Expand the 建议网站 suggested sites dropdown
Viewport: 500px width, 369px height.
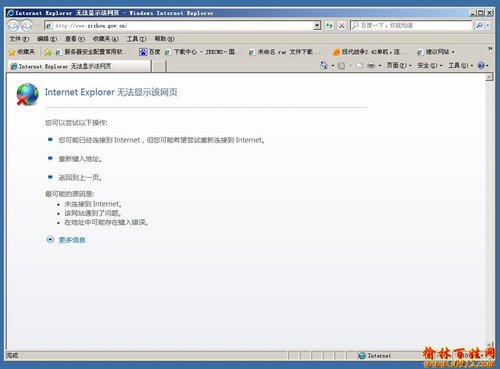(x=453, y=52)
